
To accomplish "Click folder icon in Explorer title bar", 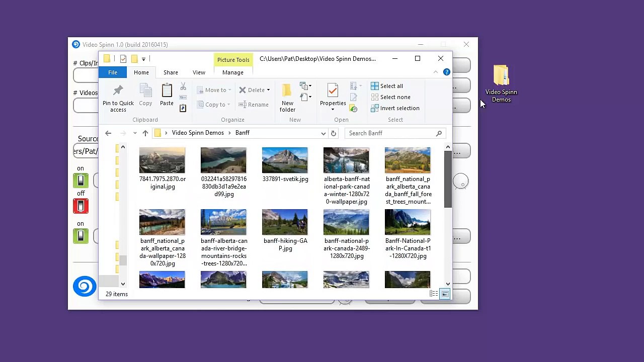I will click(107, 59).
